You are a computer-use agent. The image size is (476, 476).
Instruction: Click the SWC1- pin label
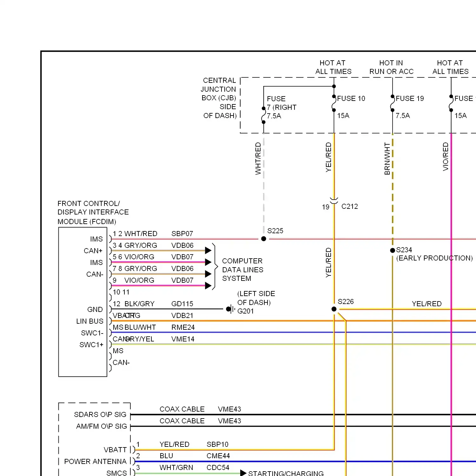92,333
